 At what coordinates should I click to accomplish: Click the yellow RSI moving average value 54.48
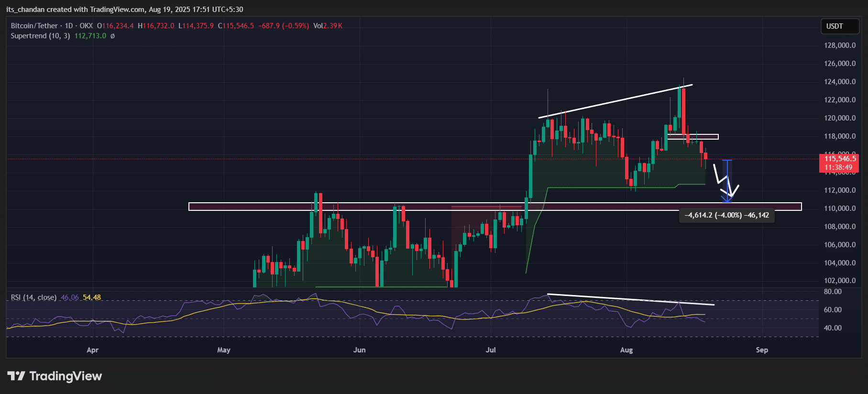pos(92,297)
